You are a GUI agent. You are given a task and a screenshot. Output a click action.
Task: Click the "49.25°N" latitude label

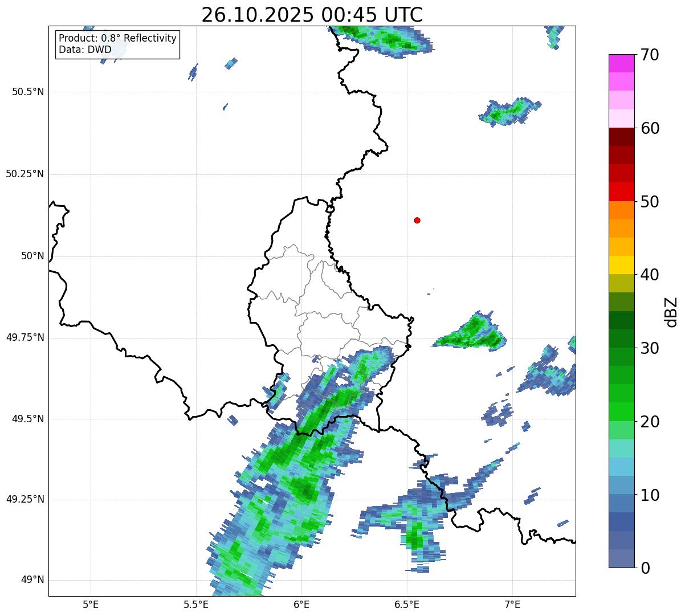click(25, 499)
